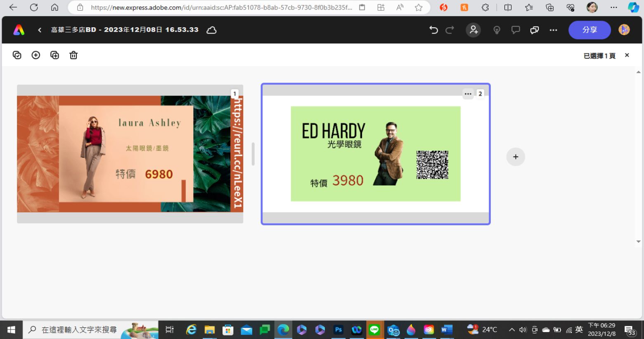Add a new page with plus-circle icon
This screenshot has width=644, height=339.
(36, 55)
